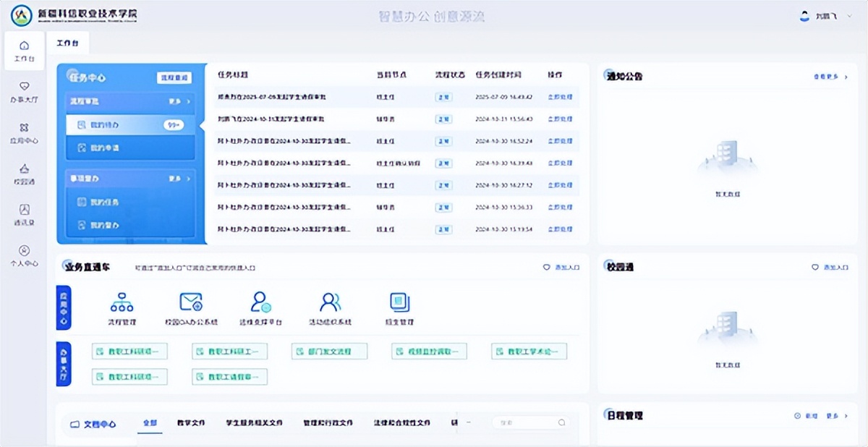Click the 流程查询 button
Image resolution: width=868 pixels, height=447 pixels.
point(174,77)
